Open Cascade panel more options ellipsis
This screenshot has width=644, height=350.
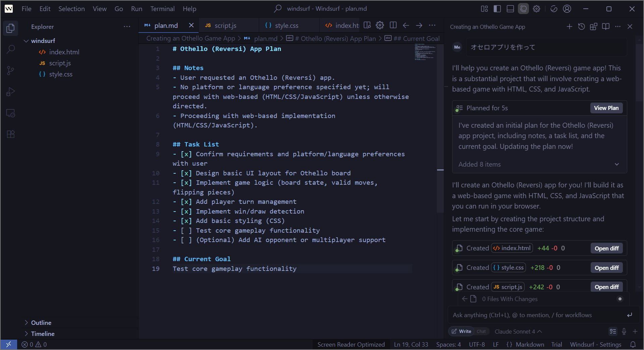[x=618, y=26]
